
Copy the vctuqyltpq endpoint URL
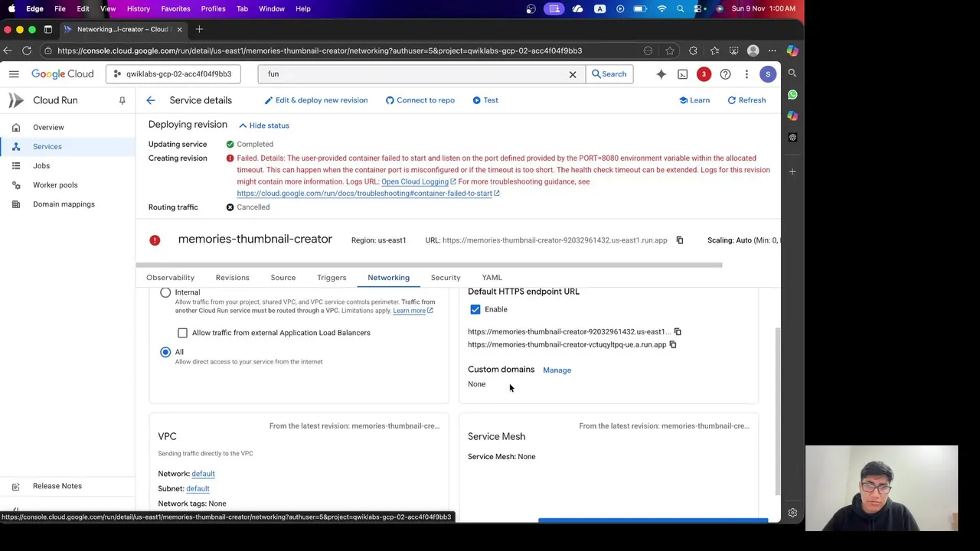[673, 344]
